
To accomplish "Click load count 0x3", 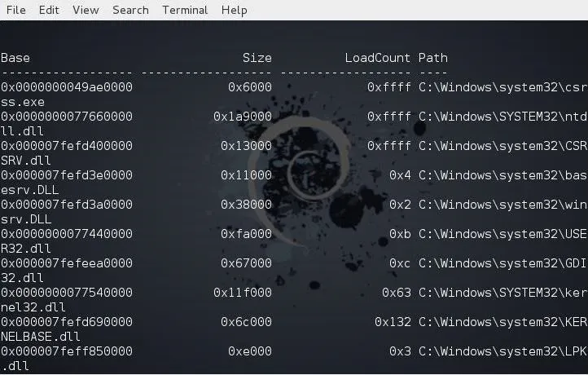I will (400, 351).
